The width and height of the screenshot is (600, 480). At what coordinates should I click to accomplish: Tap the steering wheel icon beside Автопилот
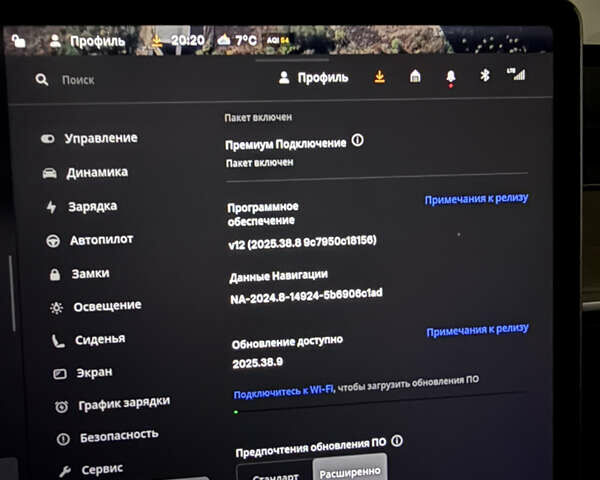click(53, 241)
